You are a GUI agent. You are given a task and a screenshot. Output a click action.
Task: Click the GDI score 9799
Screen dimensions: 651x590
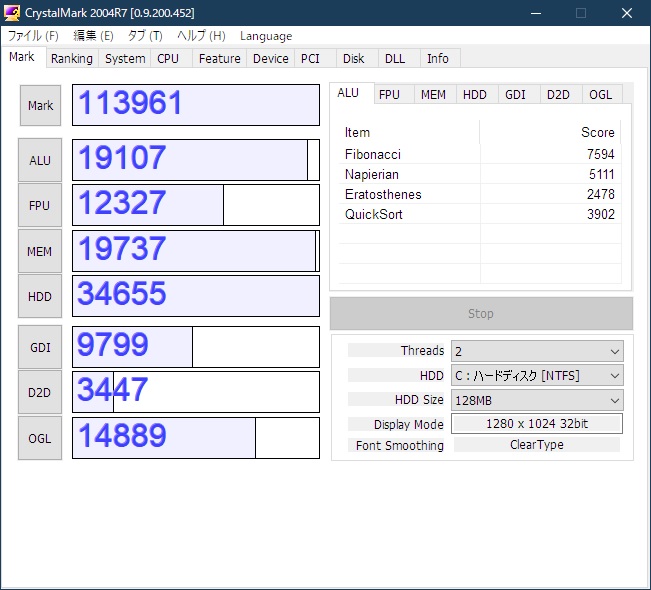click(196, 347)
